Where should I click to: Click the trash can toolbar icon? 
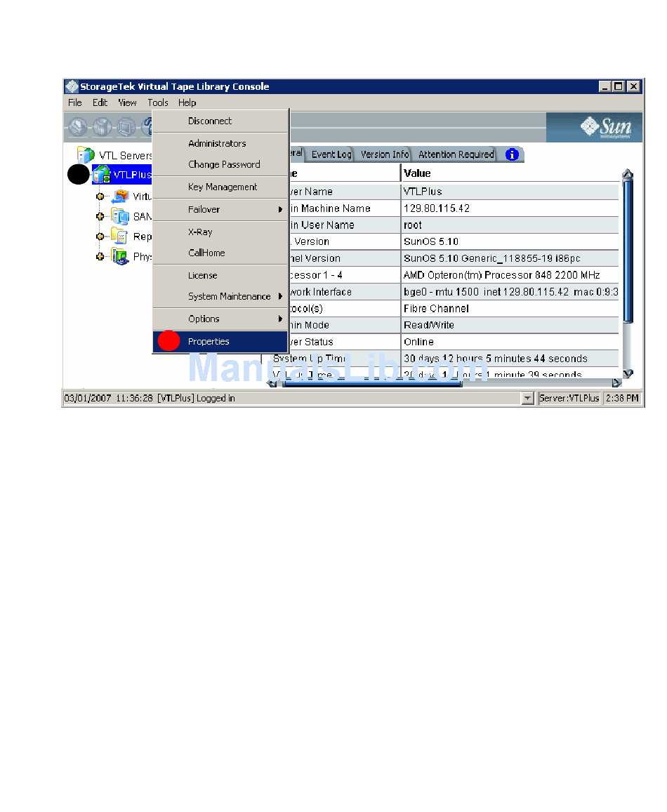(102, 126)
